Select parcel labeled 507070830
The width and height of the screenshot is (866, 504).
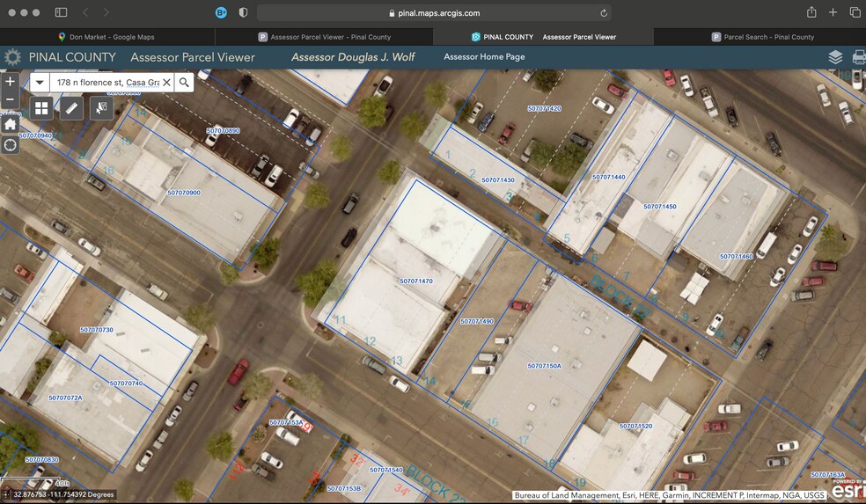[x=42, y=459]
